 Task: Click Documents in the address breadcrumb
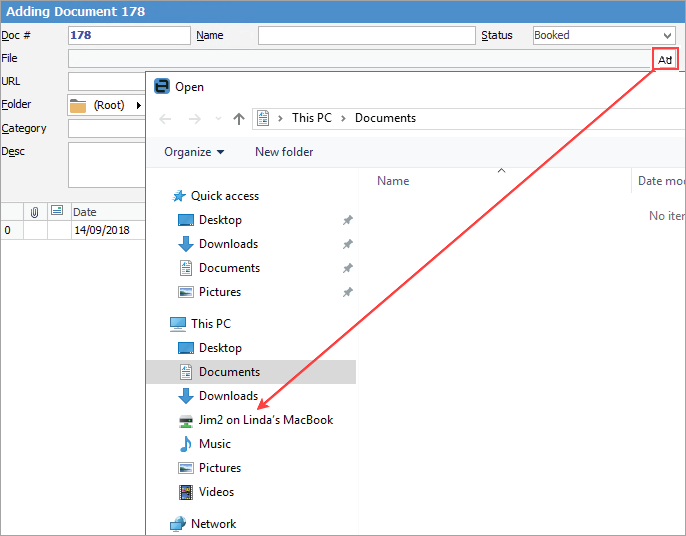pyautogui.click(x=385, y=118)
